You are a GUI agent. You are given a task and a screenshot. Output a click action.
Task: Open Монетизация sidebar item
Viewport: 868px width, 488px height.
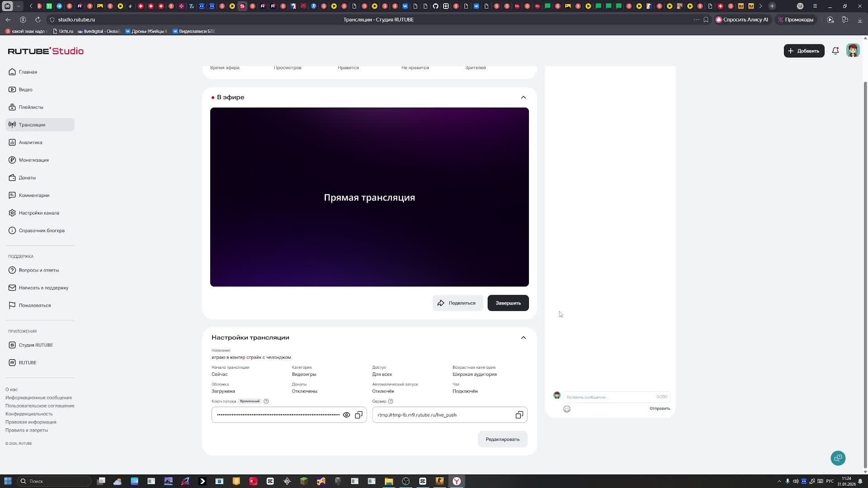coord(33,160)
